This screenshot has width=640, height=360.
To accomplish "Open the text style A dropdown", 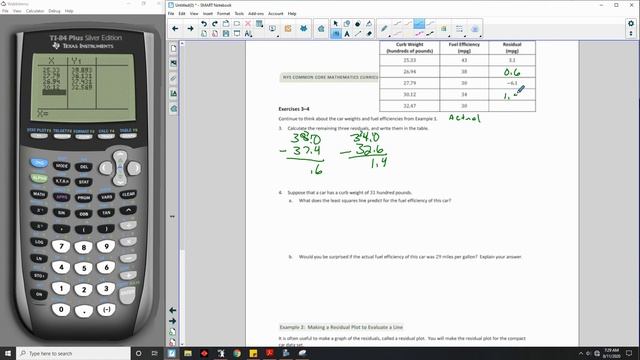I will [248, 34].
